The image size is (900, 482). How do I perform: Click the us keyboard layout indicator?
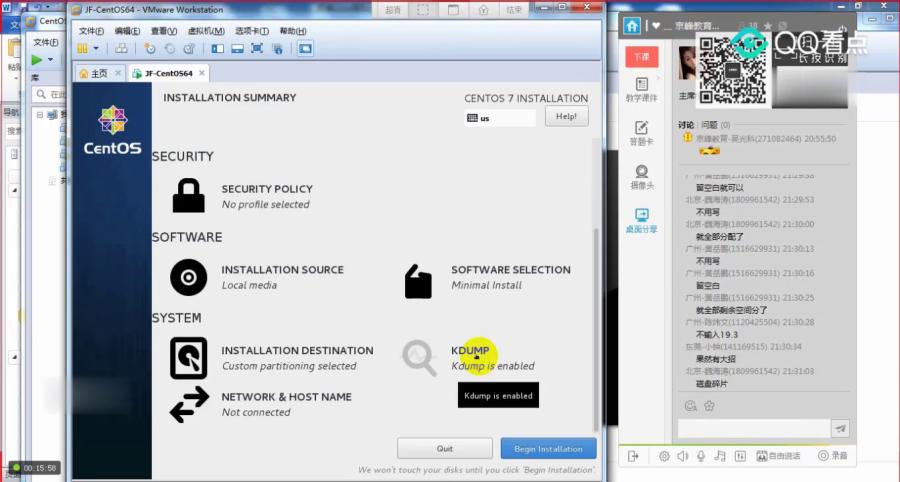pyautogui.click(x=500, y=118)
